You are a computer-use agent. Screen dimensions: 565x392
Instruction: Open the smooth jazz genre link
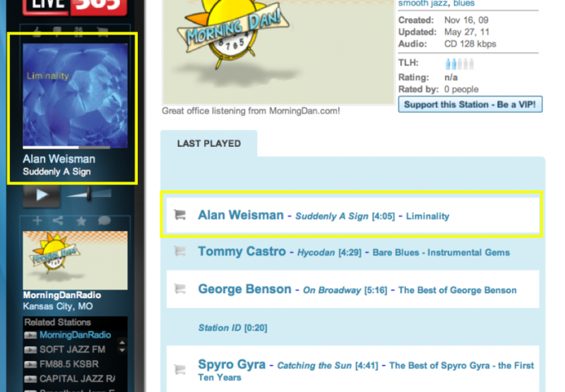pyautogui.click(x=423, y=4)
